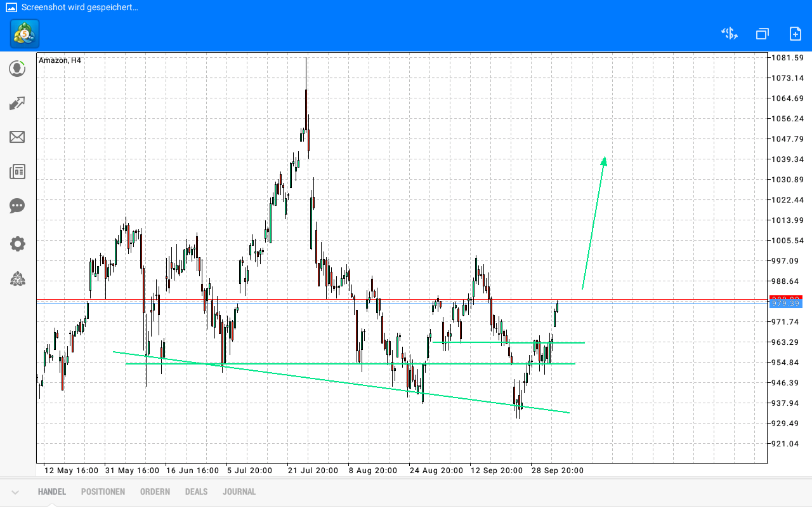Image resolution: width=812 pixels, height=508 pixels.
Task: Switch to the POSITIONEN tab
Action: pos(103,491)
